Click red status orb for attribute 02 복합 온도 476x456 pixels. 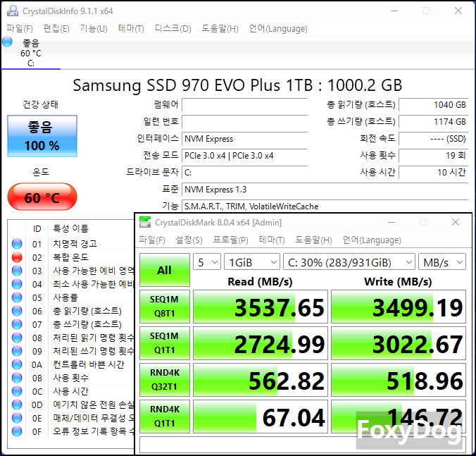pos(17,257)
